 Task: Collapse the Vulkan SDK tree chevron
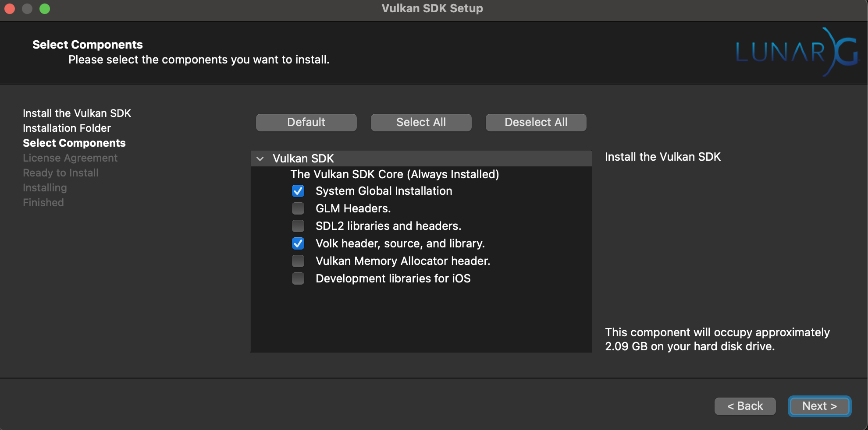pyautogui.click(x=260, y=159)
